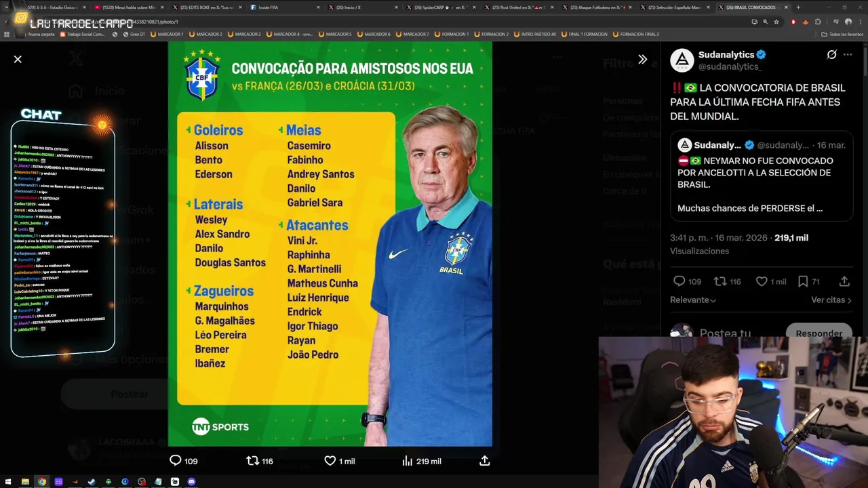Open view analytics icon showing 219 mil

point(407,461)
